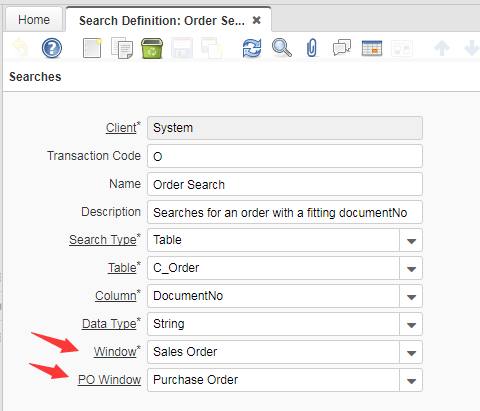Toggle grid view using the table icon
The width and height of the screenshot is (480, 411).
[372, 48]
